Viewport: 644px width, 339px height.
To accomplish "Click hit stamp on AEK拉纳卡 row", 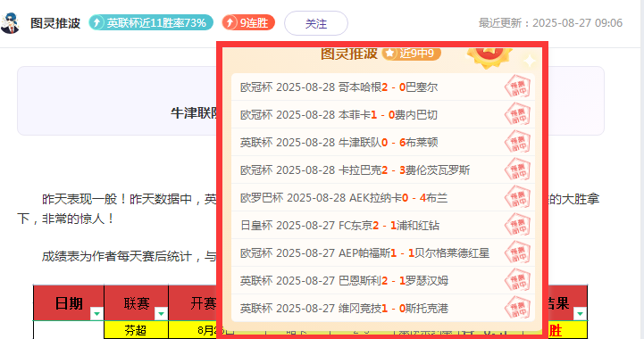I will pyautogui.click(x=517, y=197).
